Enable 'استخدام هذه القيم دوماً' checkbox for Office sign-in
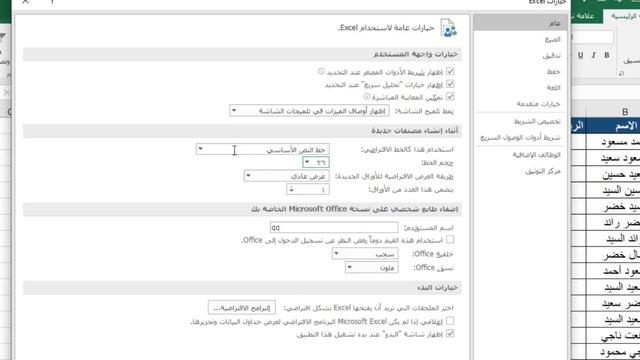The height and width of the screenshot is (360, 640). 450,239
